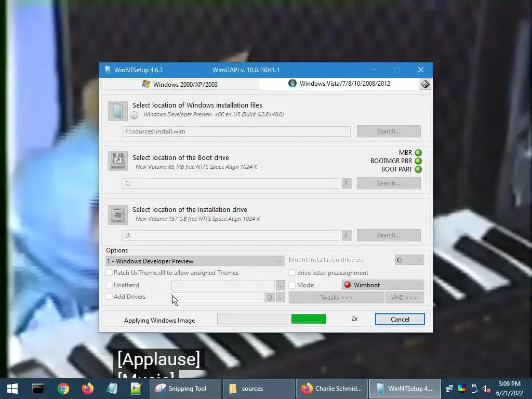
Task: Switch to sources folder taskbar window
Action: click(x=259, y=389)
